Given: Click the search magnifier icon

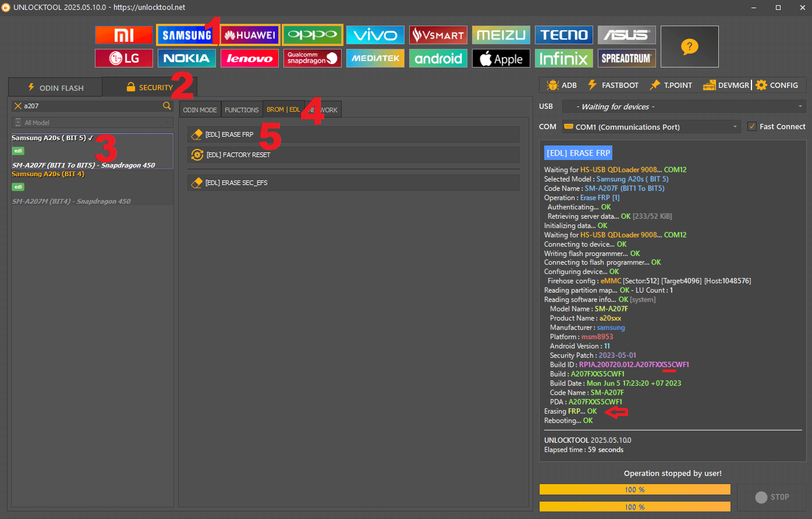Looking at the screenshot, I should (x=167, y=106).
